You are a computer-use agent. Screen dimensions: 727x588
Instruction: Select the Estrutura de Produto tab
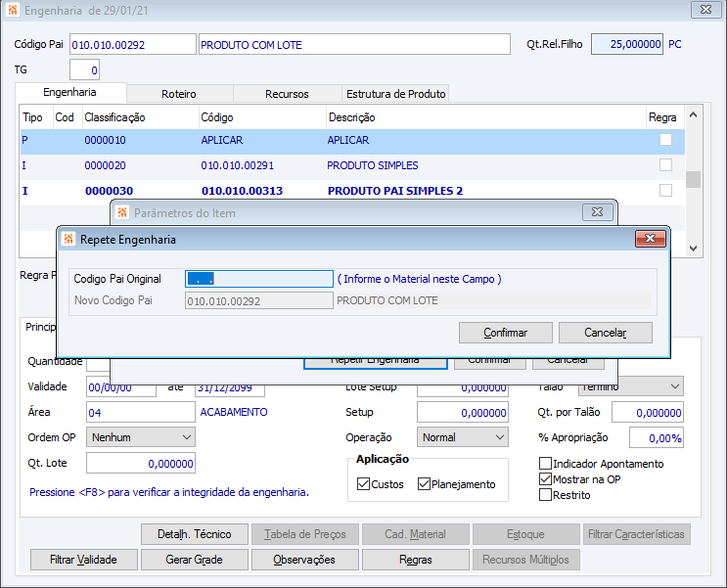[395, 94]
